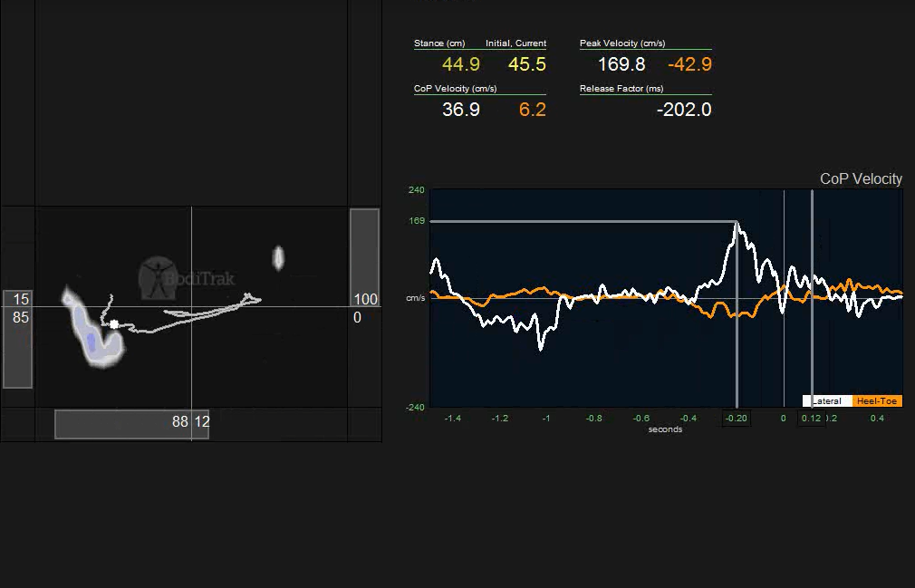The width and height of the screenshot is (915, 588).
Task: Click the bottom 88/12 weight distribution bar
Action: coord(132,423)
